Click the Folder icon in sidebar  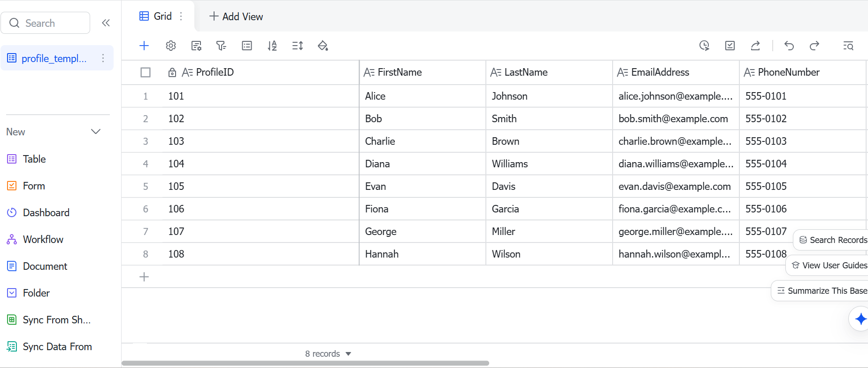pos(12,293)
